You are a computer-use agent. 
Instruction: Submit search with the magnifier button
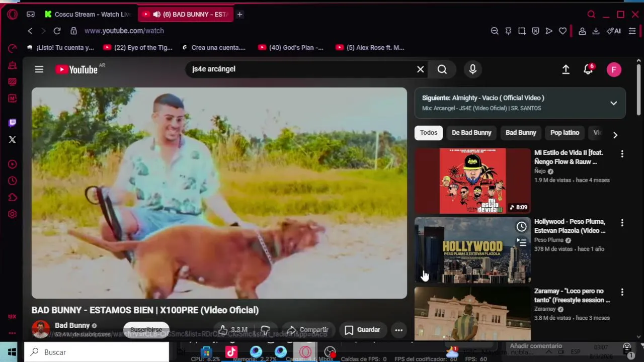[442, 69]
